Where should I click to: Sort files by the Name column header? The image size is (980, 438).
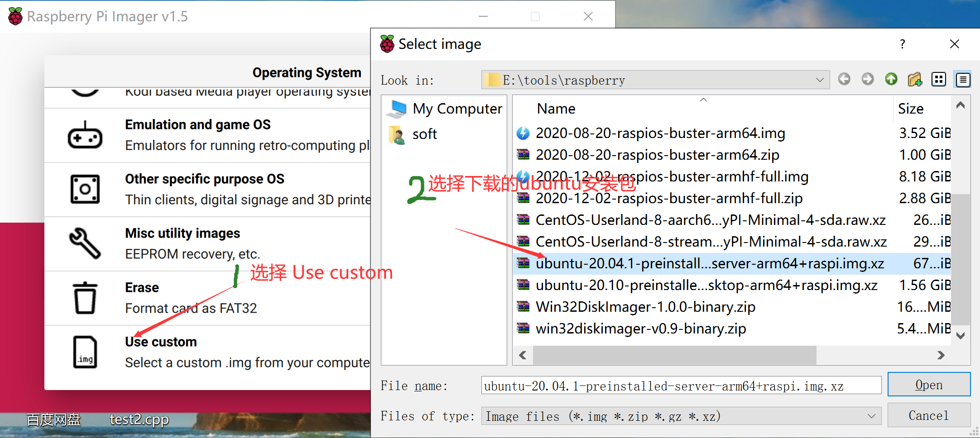click(556, 109)
